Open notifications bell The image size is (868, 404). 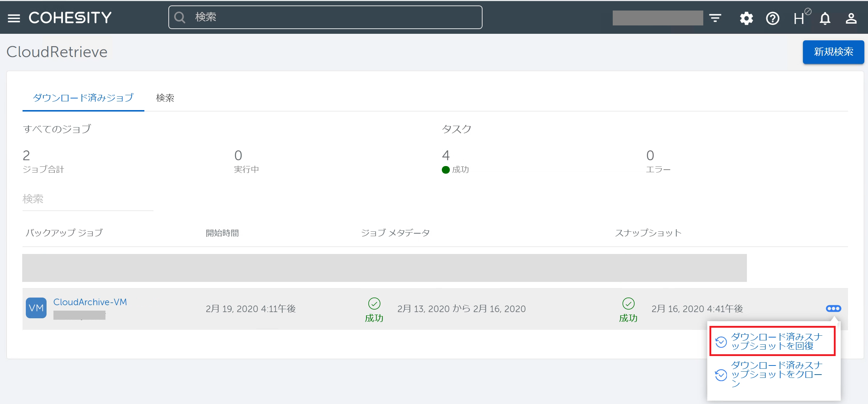825,18
